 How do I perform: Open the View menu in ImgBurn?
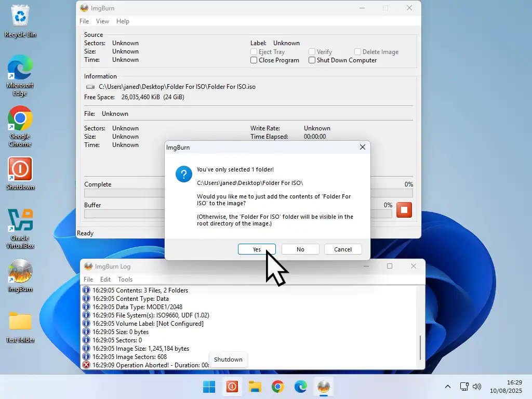point(102,21)
